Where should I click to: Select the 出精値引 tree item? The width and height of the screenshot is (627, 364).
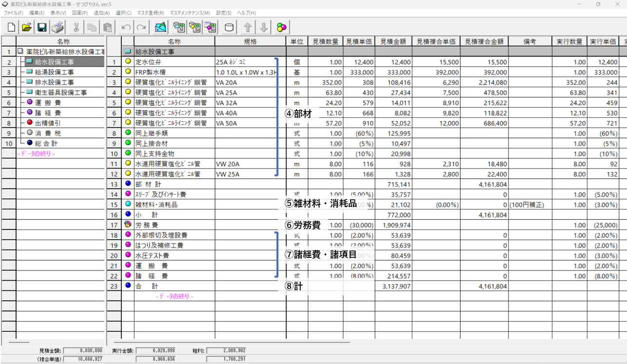48,123
